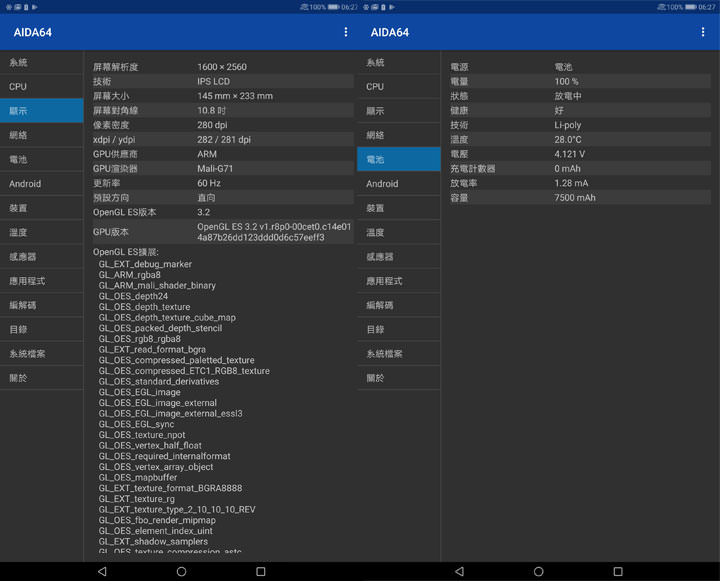Tap the 容量 7500 mAh row
Image resolution: width=720 pixels, height=581 pixels.
coord(579,198)
